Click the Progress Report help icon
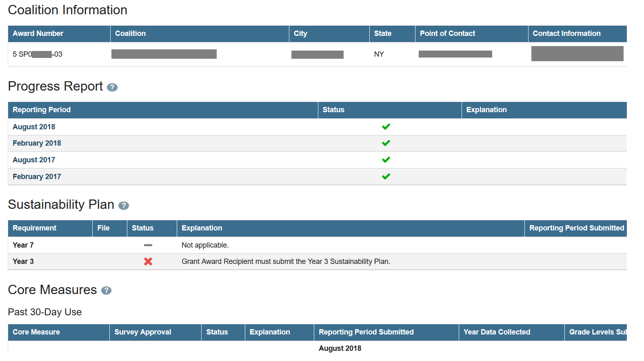 112,87
